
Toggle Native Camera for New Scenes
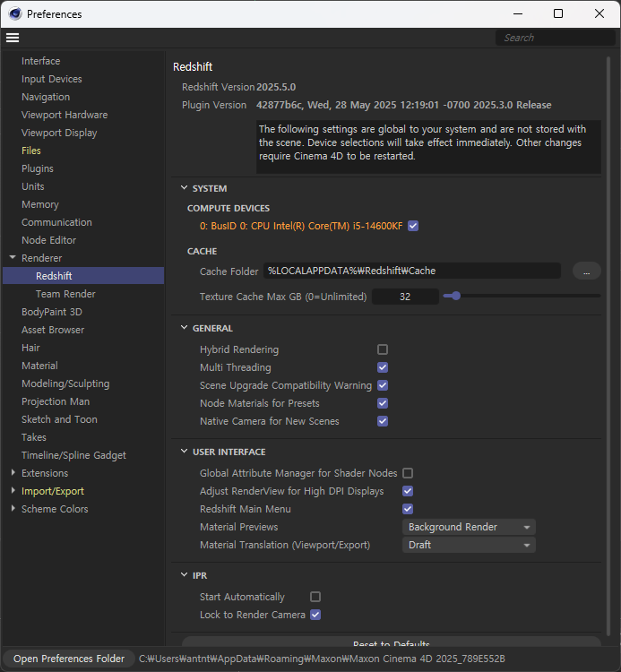[x=383, y=421]
